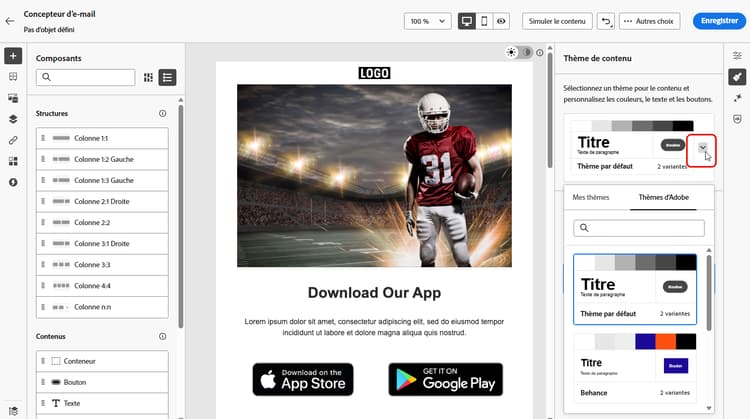
Task: Click the football player hero image
Action: pos(374,176)
